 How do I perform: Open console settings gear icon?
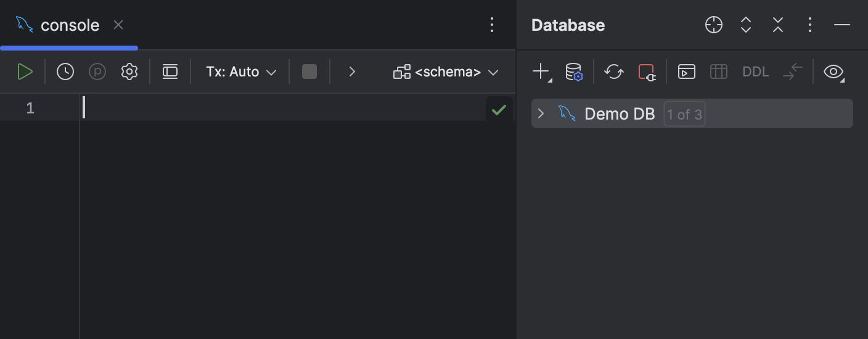[x=129, y=72]
